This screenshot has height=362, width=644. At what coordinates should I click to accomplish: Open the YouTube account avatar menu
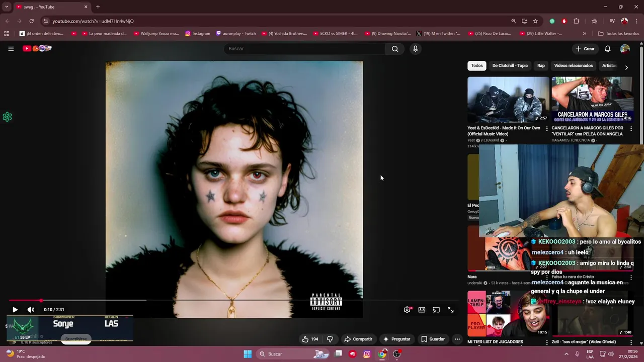click(x=625, y=49)
